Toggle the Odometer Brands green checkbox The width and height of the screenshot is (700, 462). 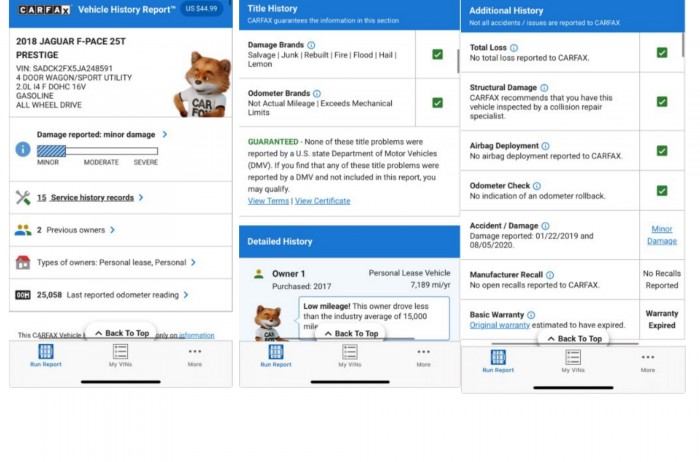pos(438,103)
